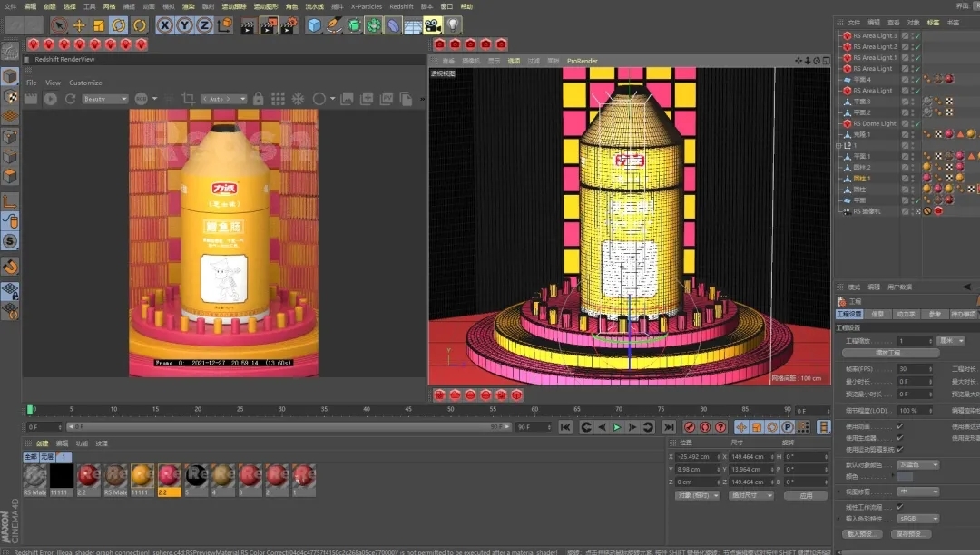This screenshot has height=555, width=980.
Task: Jump to the end of the timeline
Action: pos(669,427)
